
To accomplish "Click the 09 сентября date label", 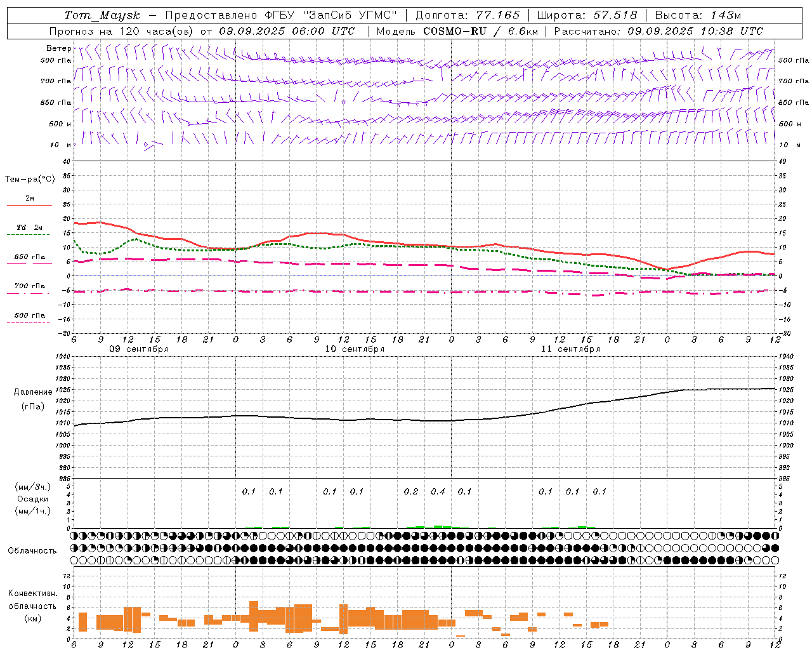I will pos(139,349).
